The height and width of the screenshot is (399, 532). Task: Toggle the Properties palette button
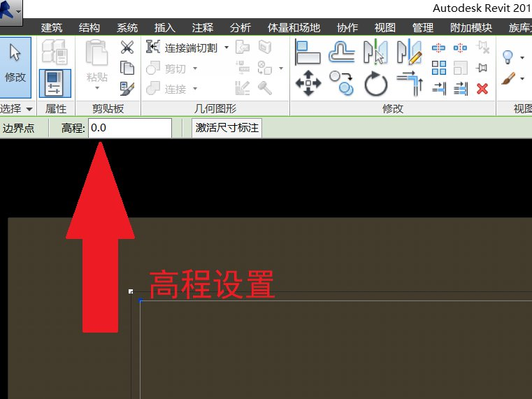(x=55, y=83)
